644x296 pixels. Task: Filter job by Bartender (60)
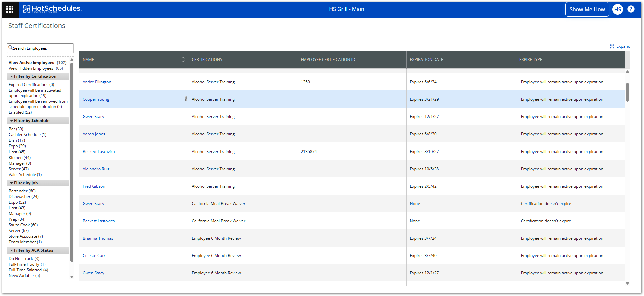pos(22,191)
